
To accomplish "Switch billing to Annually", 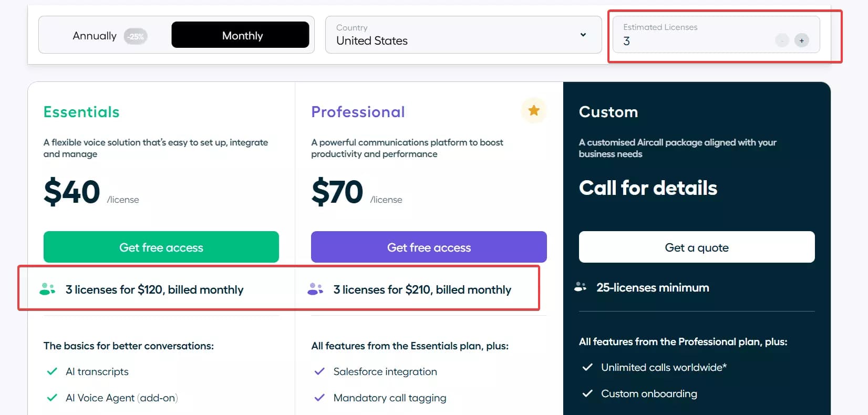I will click(x=95, y=35).
